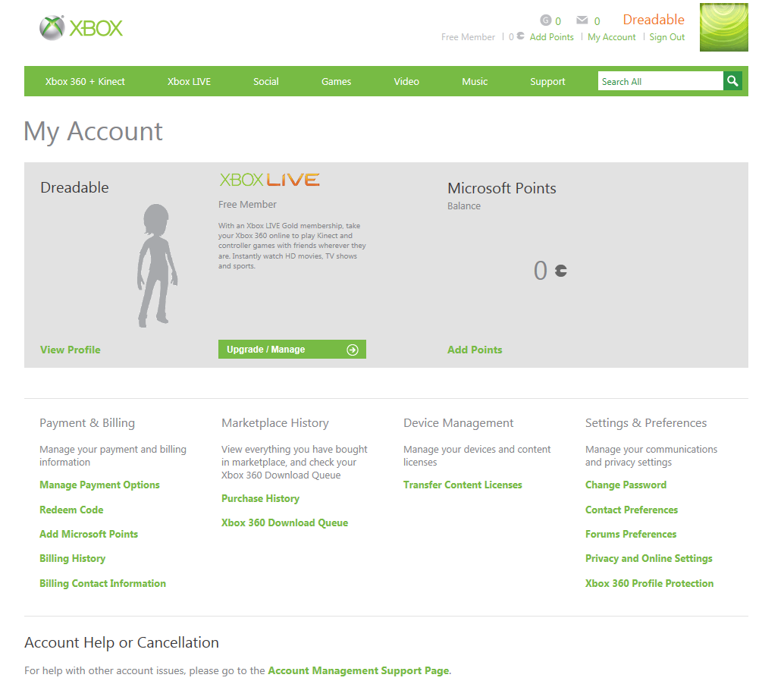Click the Dreadable gamerpic in header
The height and width of the screenshot is (684, 784).
(724, 27)
